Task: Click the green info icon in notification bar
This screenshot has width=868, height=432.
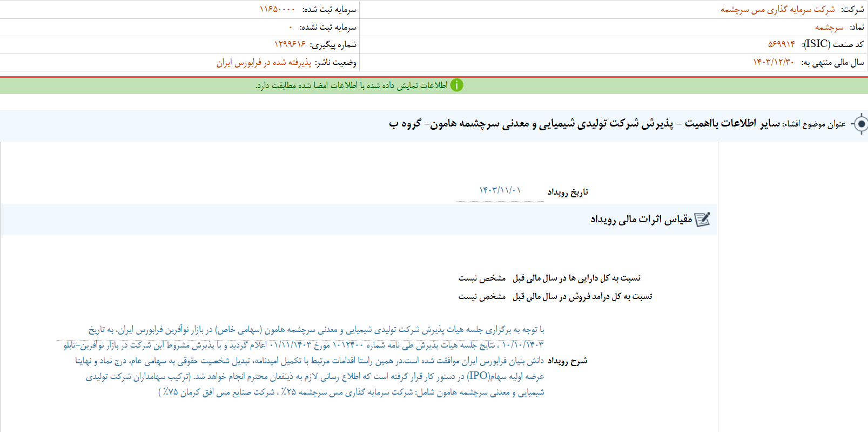Action: point(456,85)
